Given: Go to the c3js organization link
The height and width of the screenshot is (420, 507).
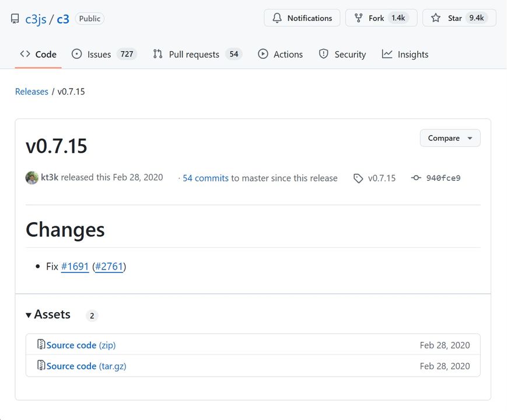Looking at the screenshot, I should [x=36, y=19].
